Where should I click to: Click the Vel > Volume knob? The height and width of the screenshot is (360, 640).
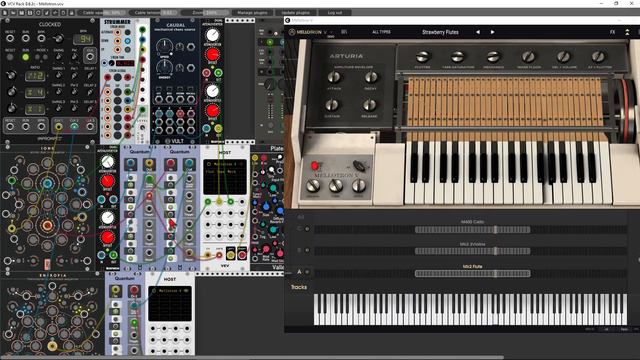563,56
